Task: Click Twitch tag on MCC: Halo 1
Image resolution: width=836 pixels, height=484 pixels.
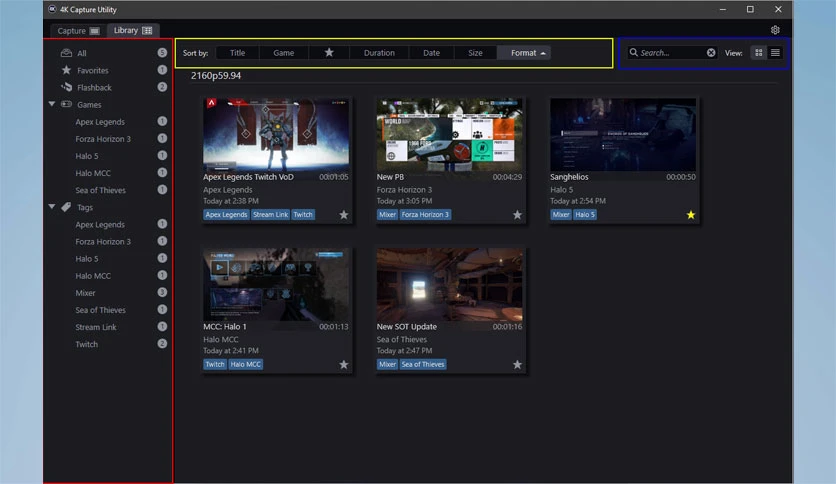Action: click(215, 364)
